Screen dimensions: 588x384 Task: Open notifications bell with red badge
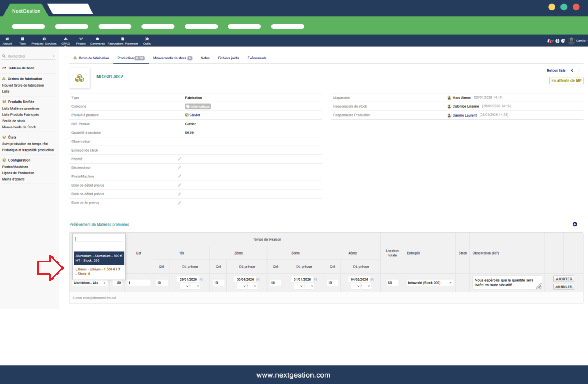(550, 41)
